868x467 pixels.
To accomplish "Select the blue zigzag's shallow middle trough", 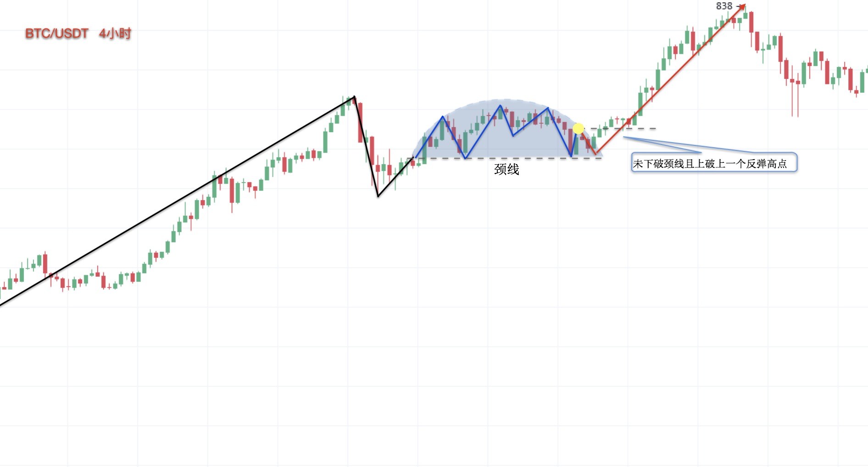I will [513, 136].
